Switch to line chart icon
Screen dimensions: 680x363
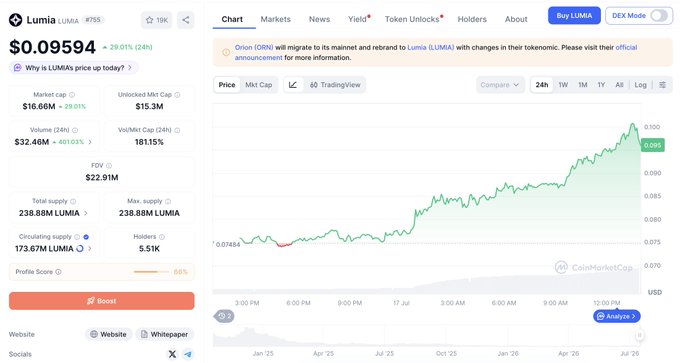point(293,85)
